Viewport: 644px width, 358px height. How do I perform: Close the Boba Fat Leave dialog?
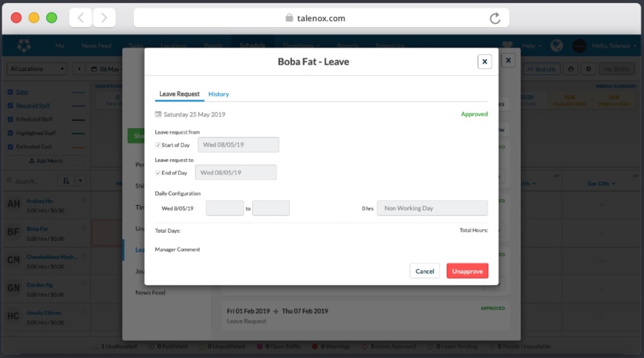coord(484,61)
